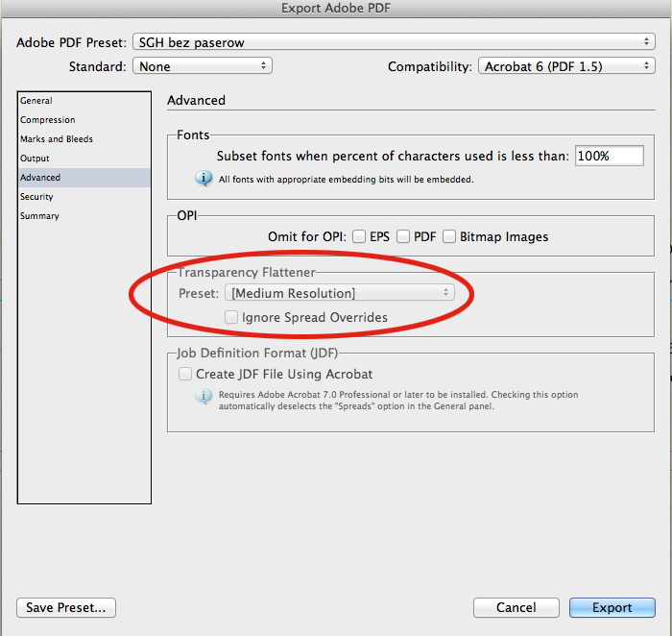
Task: Click the fonts embedding info icon
Action: [204, 178]
